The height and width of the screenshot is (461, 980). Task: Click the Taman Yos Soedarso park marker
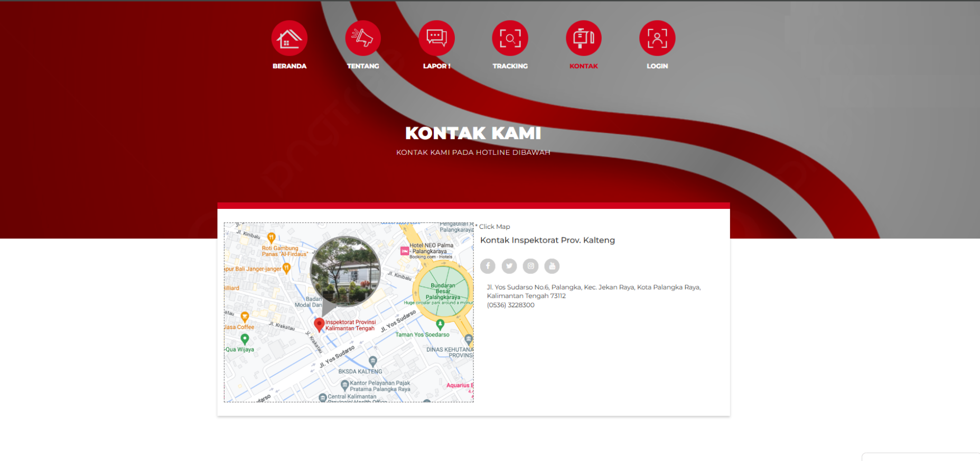[x=440, y=325]
